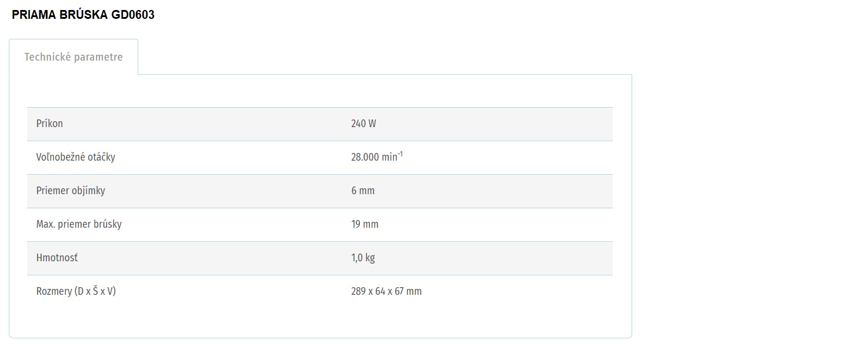
Task: Click the GD0603 model number in title
Action: pyautogui.click(x=133, y=15)
